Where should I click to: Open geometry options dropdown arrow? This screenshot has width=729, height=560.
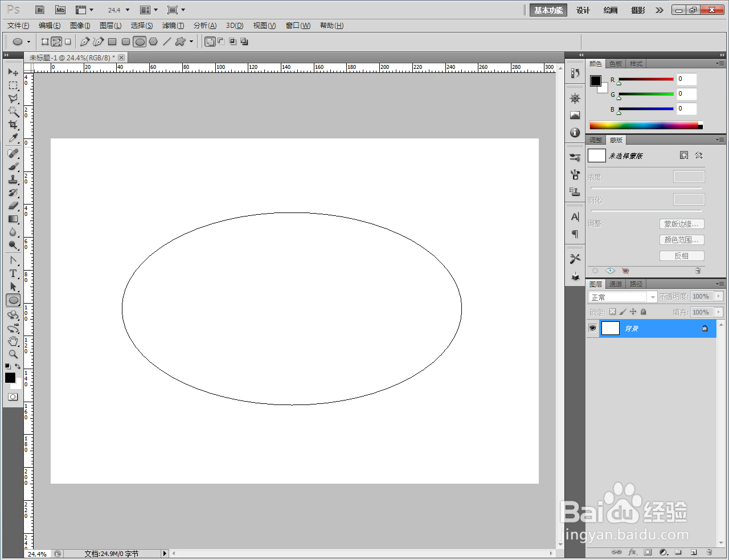(x=191, y=42)
